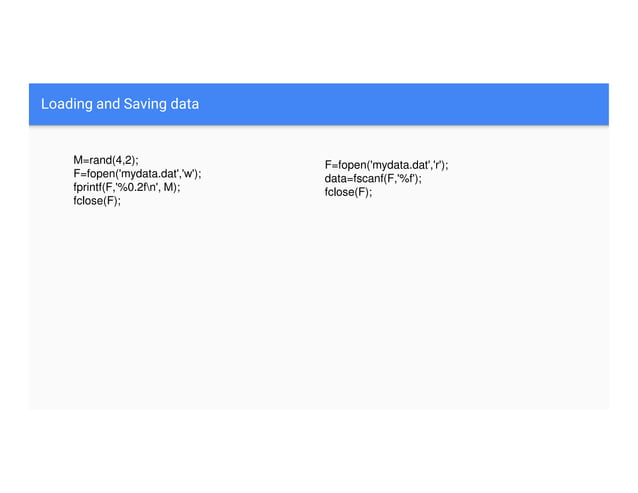
Task: Click the 'Loading and Saving data' title
Action: [x=120, y=104]
